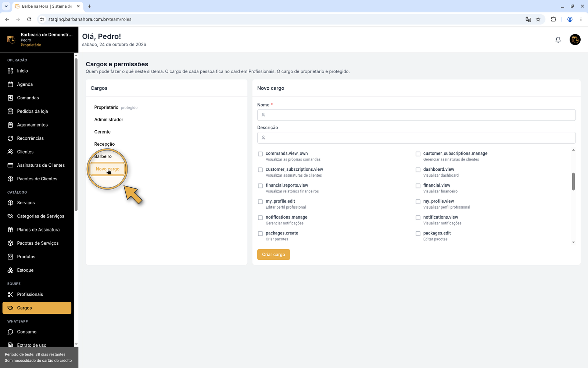588x368 pixels.
Task: Click Criar cargo button
Action: click(273, 255)
